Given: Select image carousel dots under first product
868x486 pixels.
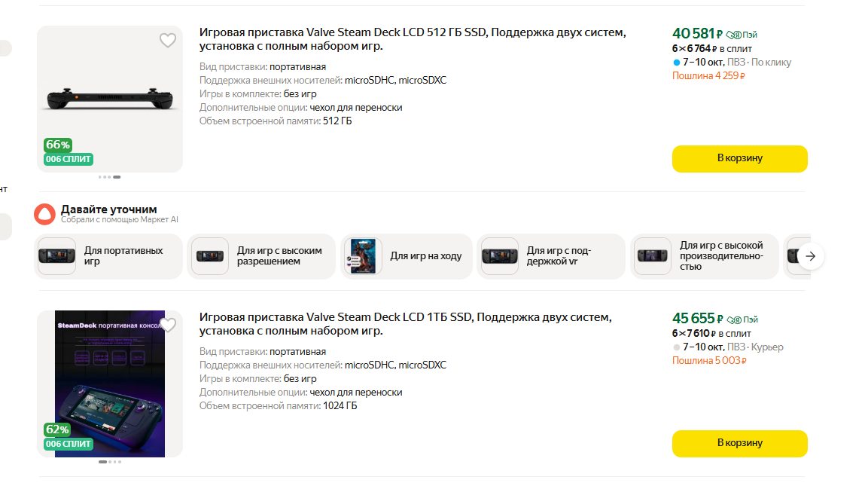Looking at the screenshot, I should (x=110, y=177).
